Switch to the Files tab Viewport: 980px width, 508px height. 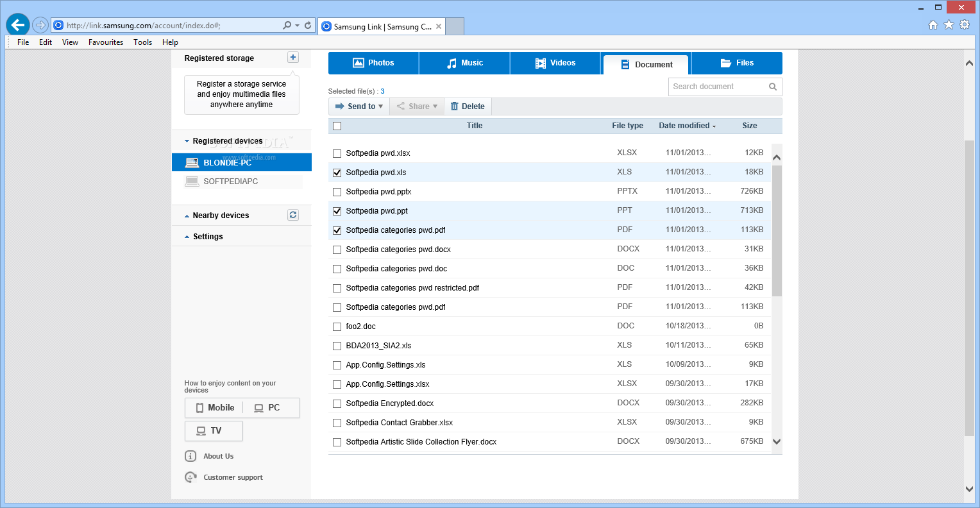737,63
